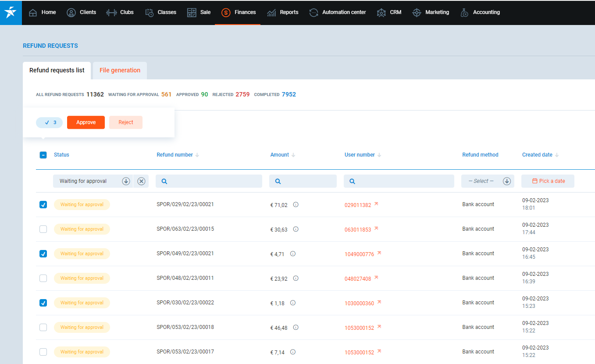Click the sort arrow next to Refund number

click(x=197, y=155)
